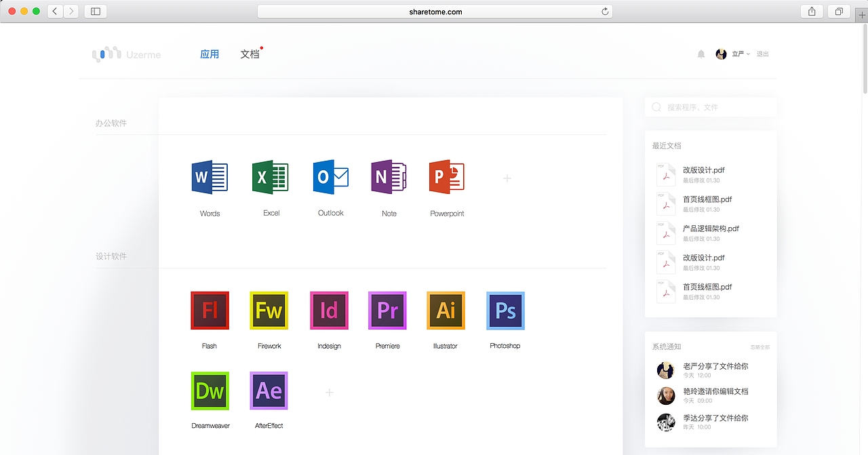Screen dimensions: 868x455
Task: Open the Words application
Action: [x=210, y=178]
